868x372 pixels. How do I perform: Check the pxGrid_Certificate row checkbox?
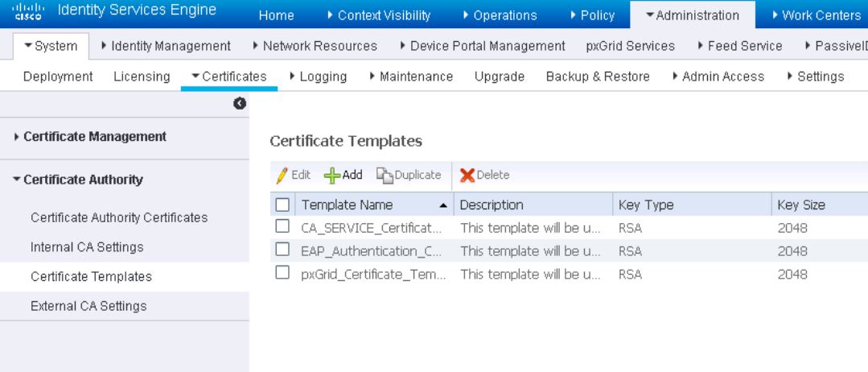282,272
